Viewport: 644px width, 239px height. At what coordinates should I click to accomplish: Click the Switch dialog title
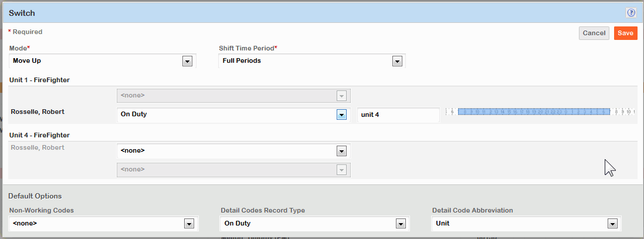(x=23, y=12)
